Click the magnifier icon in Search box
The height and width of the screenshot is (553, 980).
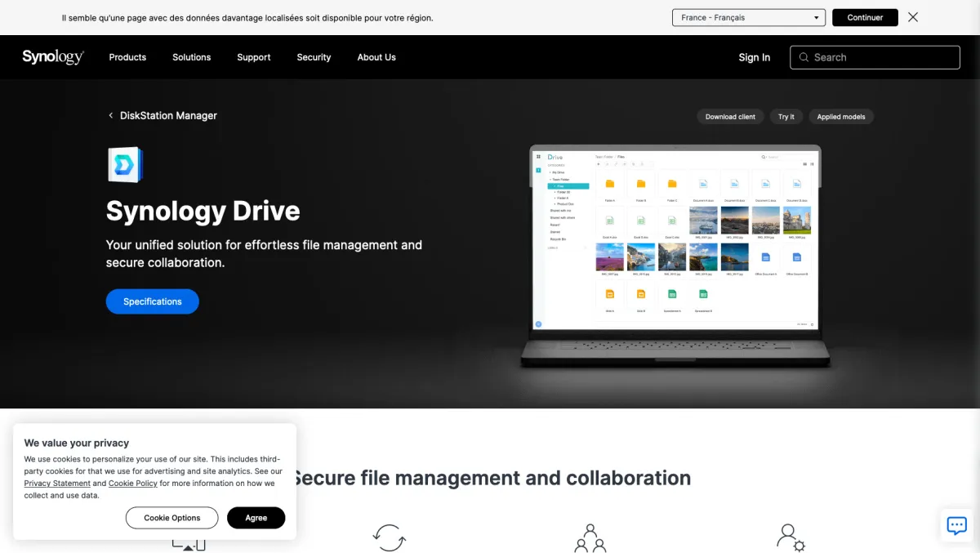point(804,57)
